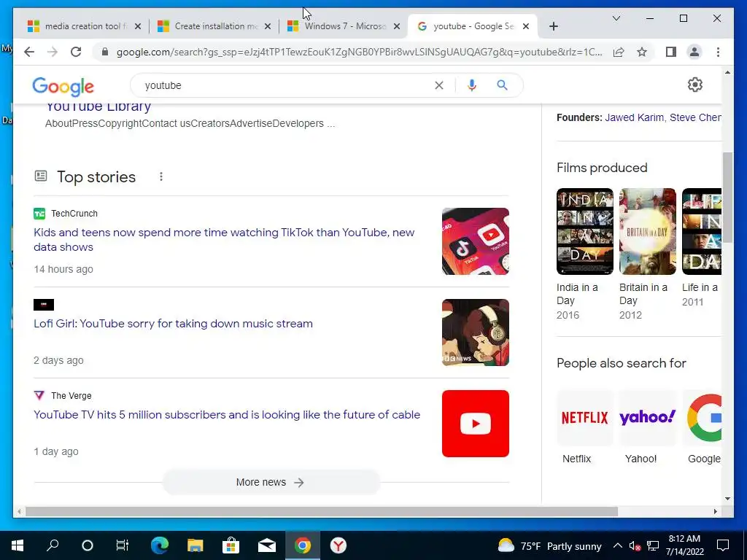Click the browser forward arrow
Screen dimensions: 747x560
coord(52,52)
